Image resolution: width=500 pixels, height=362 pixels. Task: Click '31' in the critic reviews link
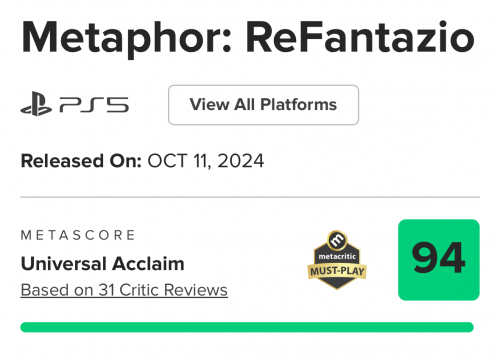tap(107, 290)
